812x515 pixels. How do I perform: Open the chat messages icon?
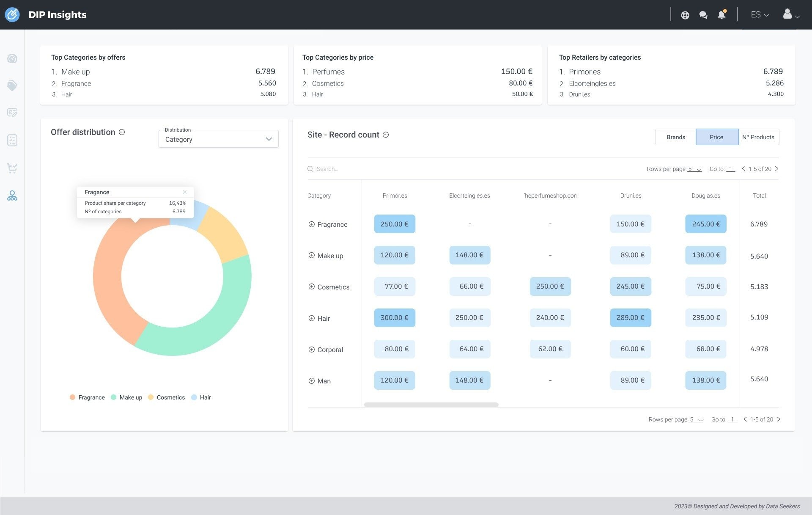(x=703, y=15)
